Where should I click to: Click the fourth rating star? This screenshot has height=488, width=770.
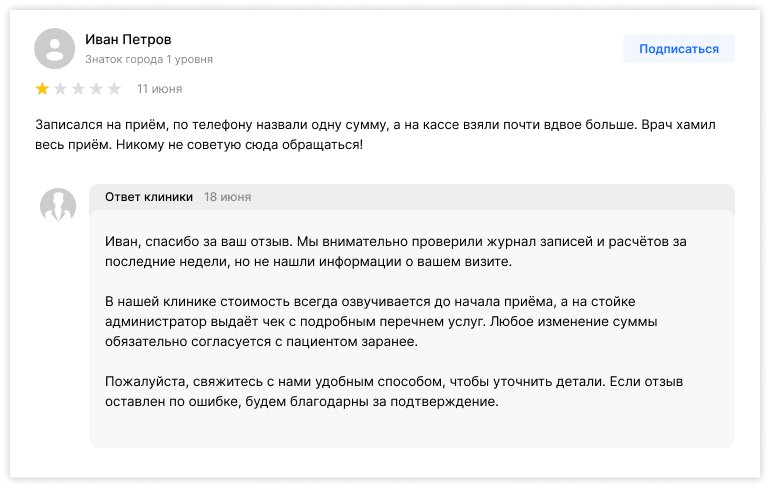[96, 89]
